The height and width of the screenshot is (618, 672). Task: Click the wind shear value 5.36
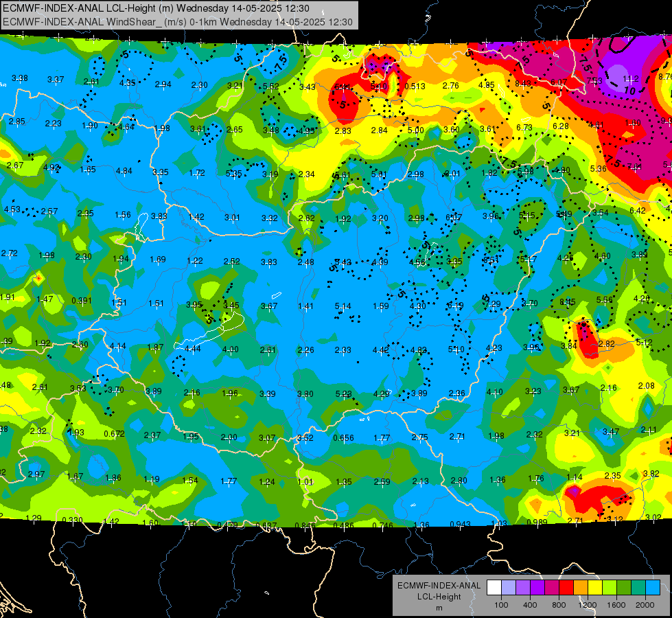599,168
